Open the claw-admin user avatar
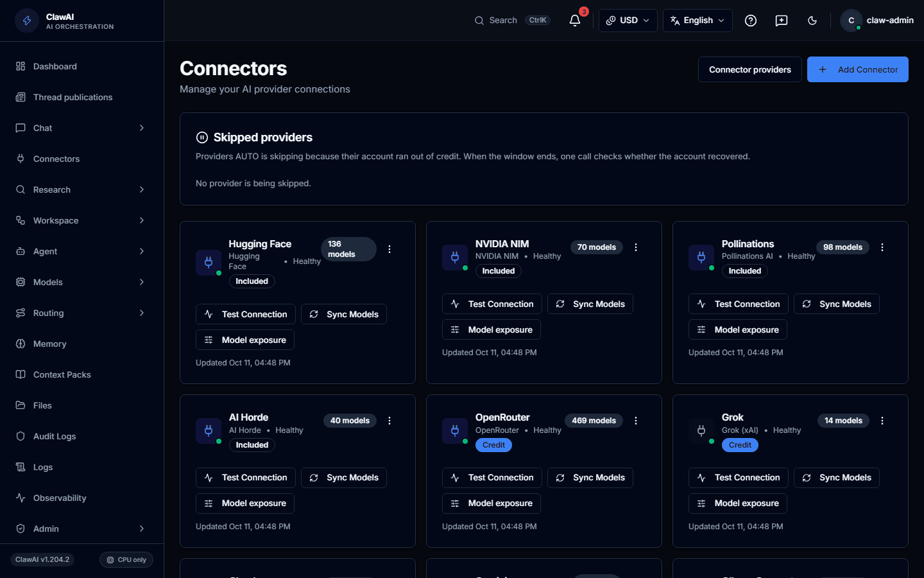Image resolution: width=924 pixels, height=578 pixels. [851, 21]
